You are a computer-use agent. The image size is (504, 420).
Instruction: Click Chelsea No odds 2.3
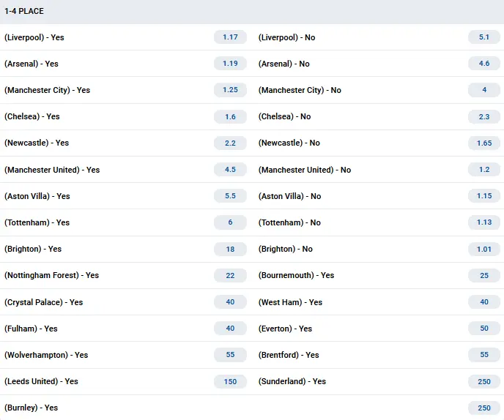pyautogui.click(x=484, y=116)
